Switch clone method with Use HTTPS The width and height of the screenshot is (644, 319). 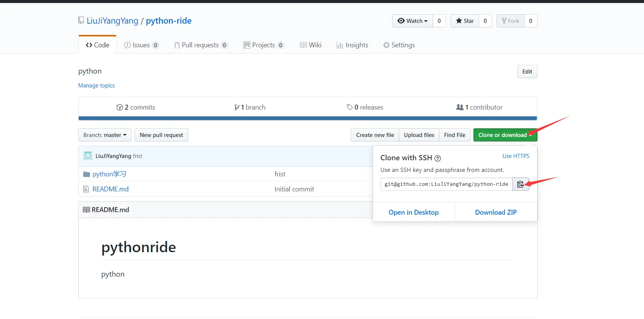(516, 156)
